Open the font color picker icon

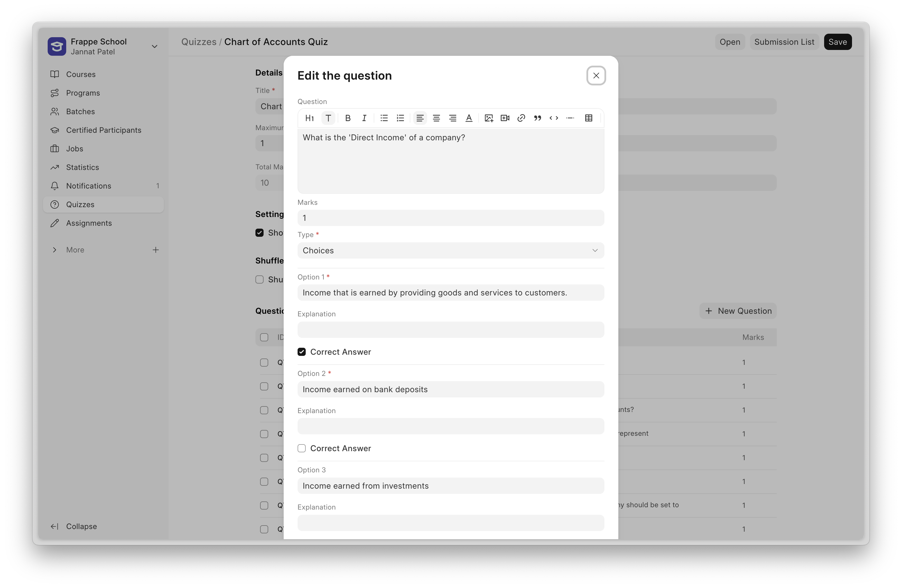point(469,118)
